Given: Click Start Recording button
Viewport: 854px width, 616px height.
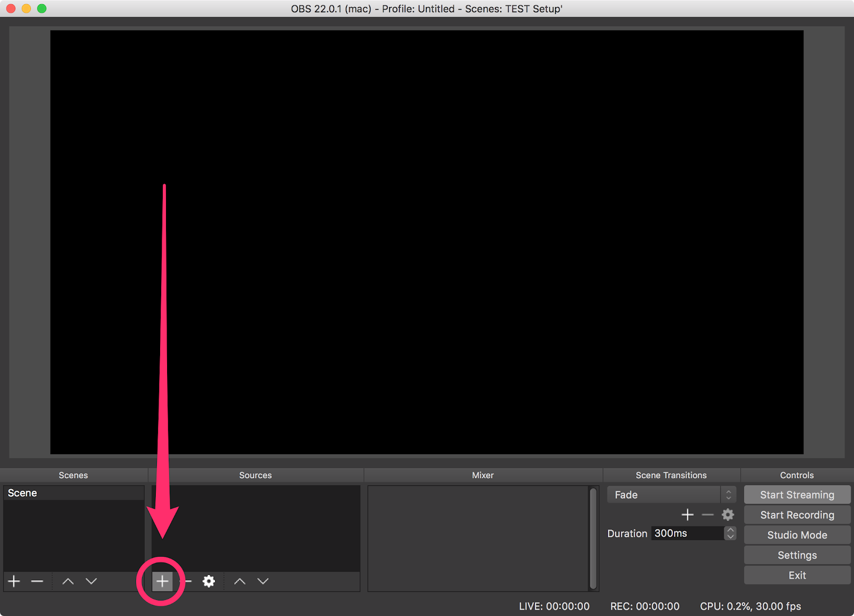Looking at the screenshot, I should (x=797, y=515).
